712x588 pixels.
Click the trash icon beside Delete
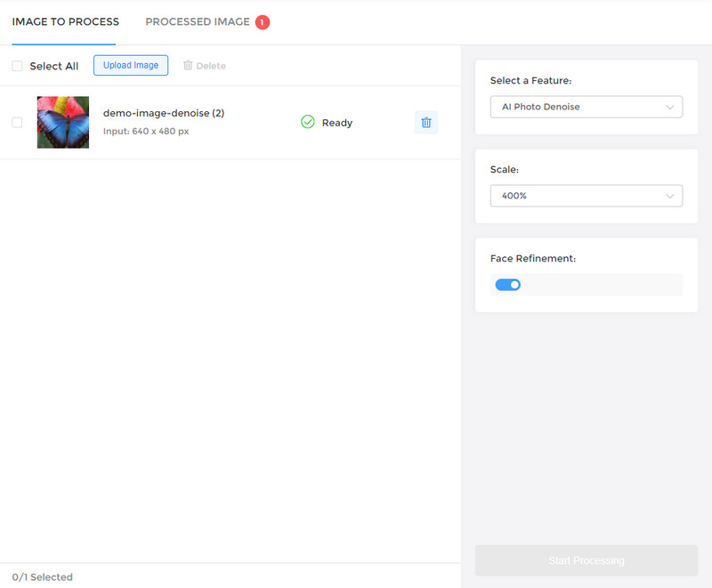188,65
